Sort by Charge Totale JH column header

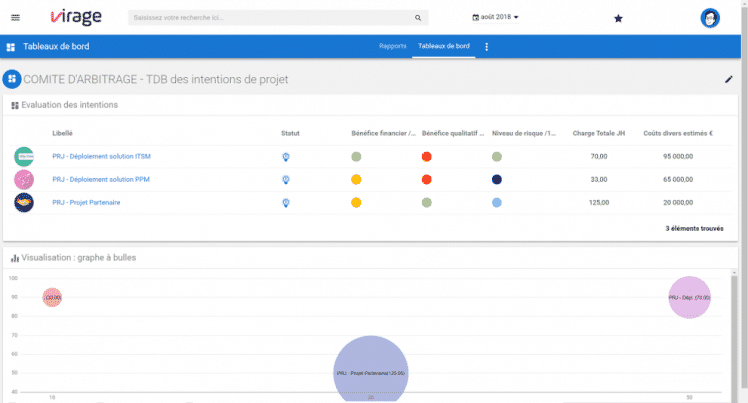coord(599,133)
